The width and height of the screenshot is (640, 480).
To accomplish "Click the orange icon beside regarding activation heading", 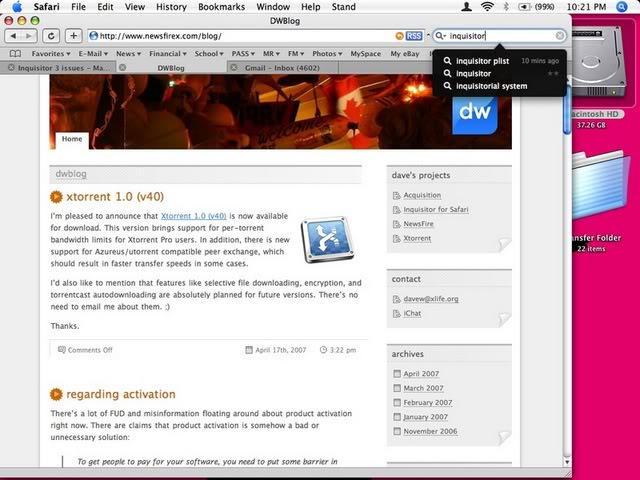I will [56, 394].
